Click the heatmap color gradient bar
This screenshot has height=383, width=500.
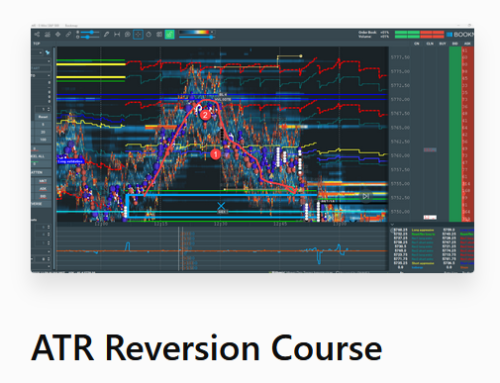194,32
